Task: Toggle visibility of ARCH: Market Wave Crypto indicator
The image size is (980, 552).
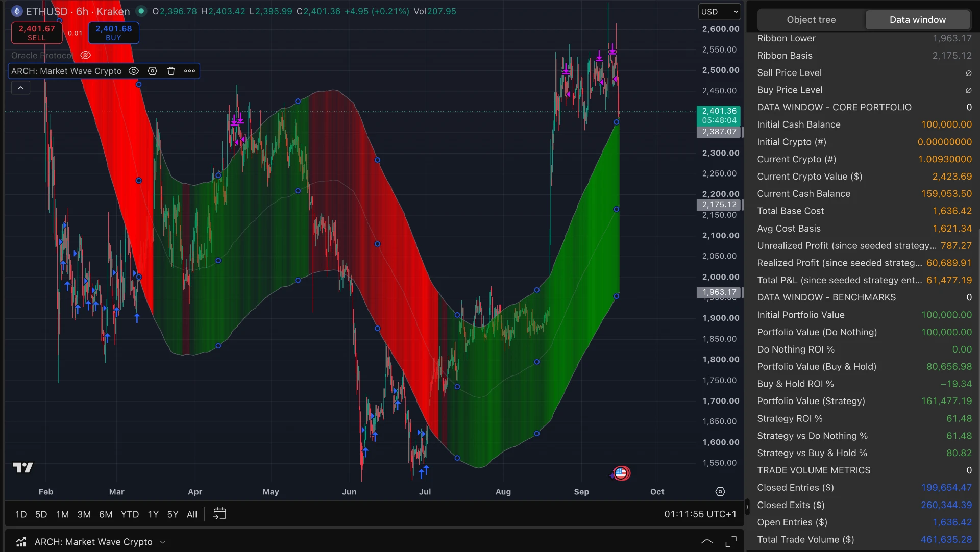Action: point(133,71)
